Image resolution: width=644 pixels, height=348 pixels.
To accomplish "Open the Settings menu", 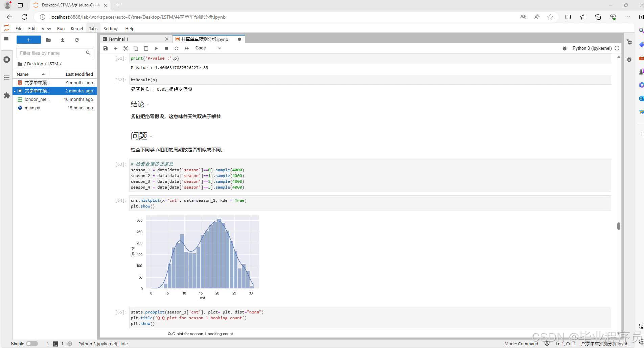I will click(111, 28).
